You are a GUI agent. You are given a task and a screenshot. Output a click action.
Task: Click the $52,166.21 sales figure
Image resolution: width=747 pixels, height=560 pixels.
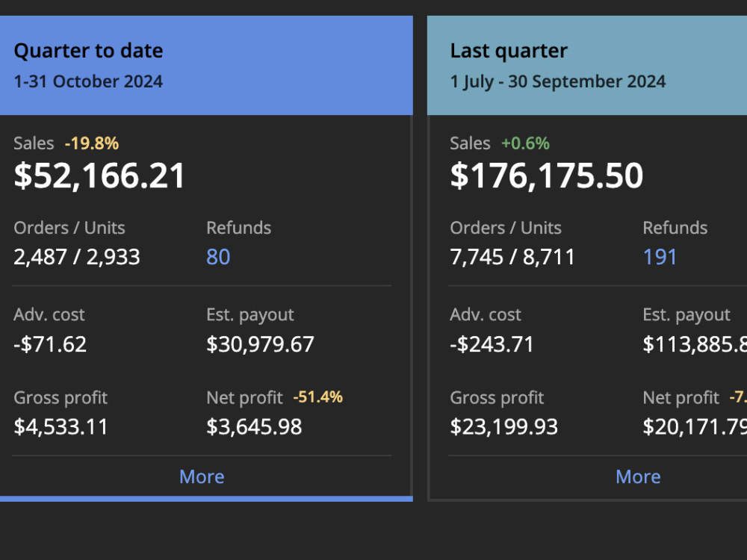click(x=99, y=175)
